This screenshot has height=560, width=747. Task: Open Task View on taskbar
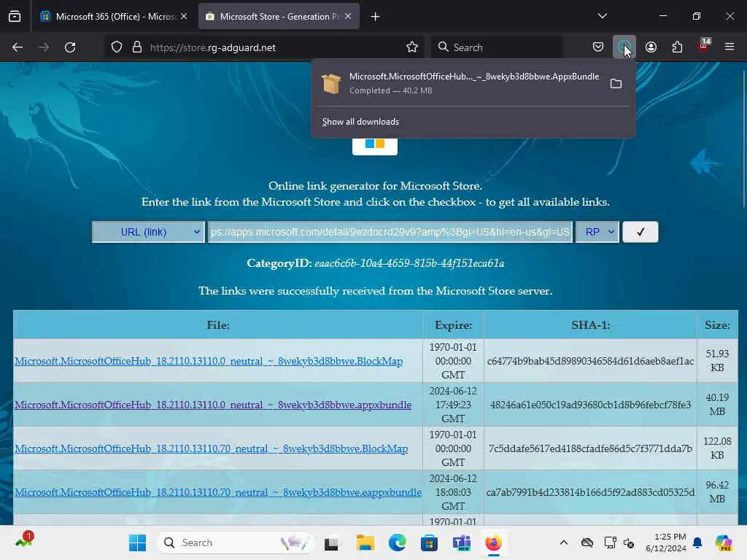click(332, 543)
